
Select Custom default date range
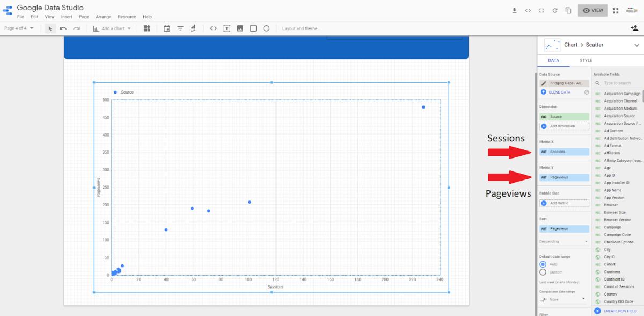542,271
